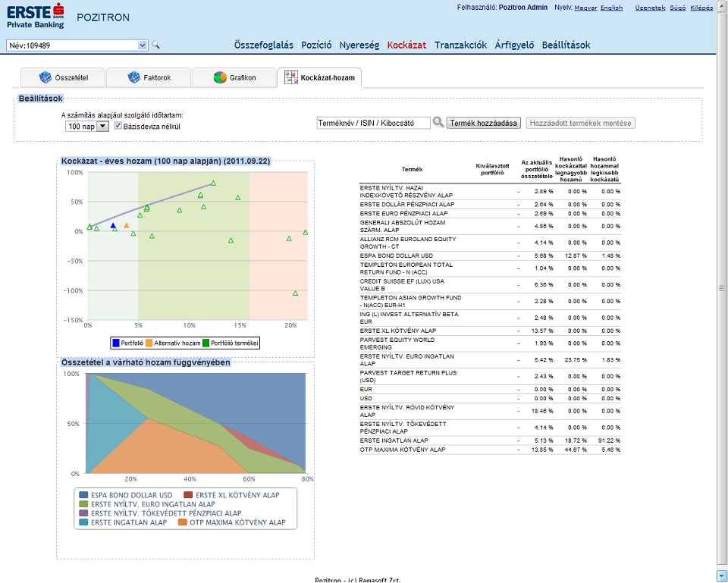Image resolution: width=728 pixels, height=583 pixels.
Task: Open the Tranzakciók menu
Action: [x=460, y=45]
